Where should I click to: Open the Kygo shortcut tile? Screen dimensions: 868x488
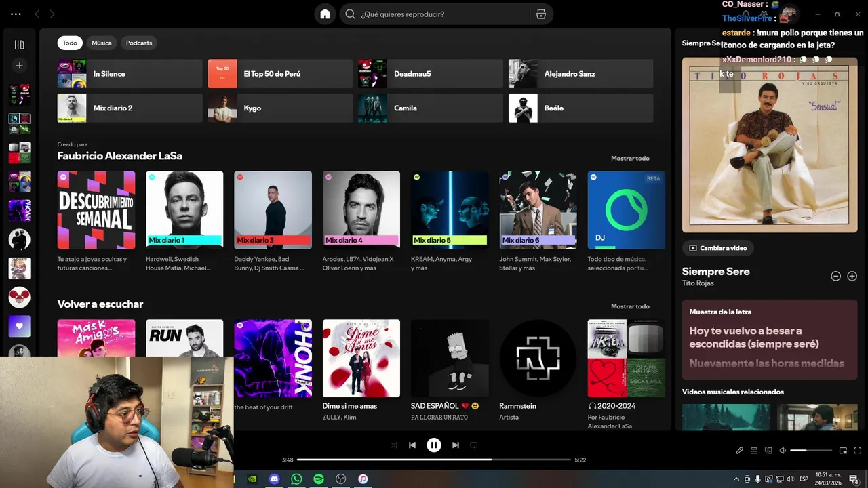pos(280,108)
